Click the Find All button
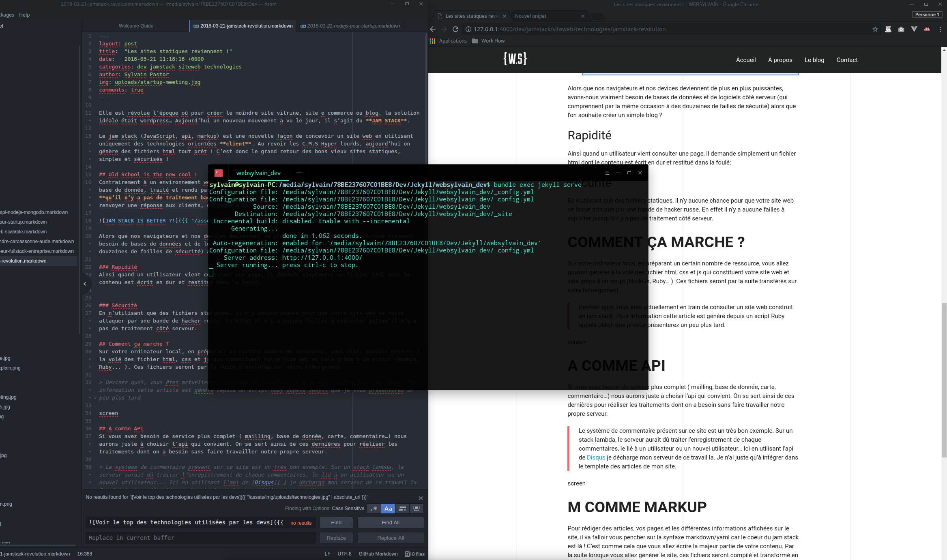Screen dimensions: 947x560 (x=391, y=522)
